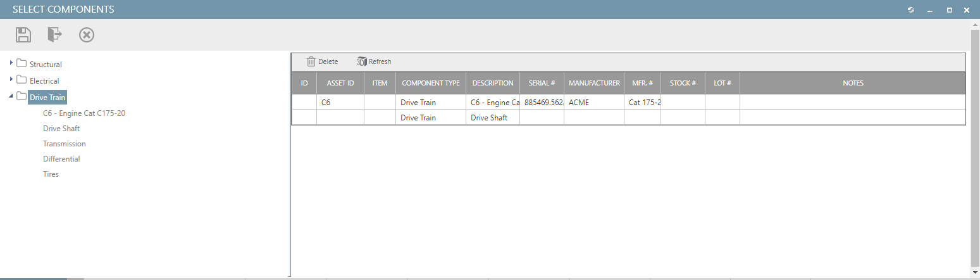This screenshot has height=280, width=980.
Task: Sort by the Component Type column header
Action: point(430,83)
